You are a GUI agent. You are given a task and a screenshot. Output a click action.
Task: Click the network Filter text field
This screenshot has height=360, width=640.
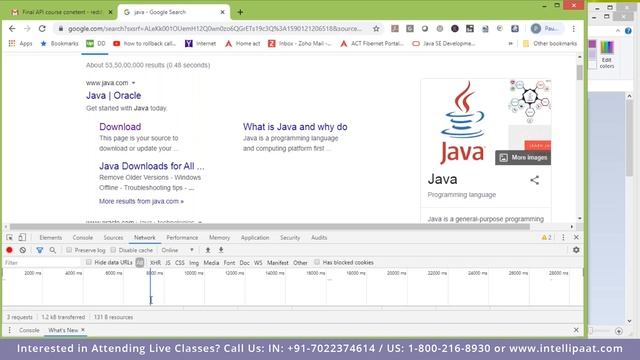point(42,262)
